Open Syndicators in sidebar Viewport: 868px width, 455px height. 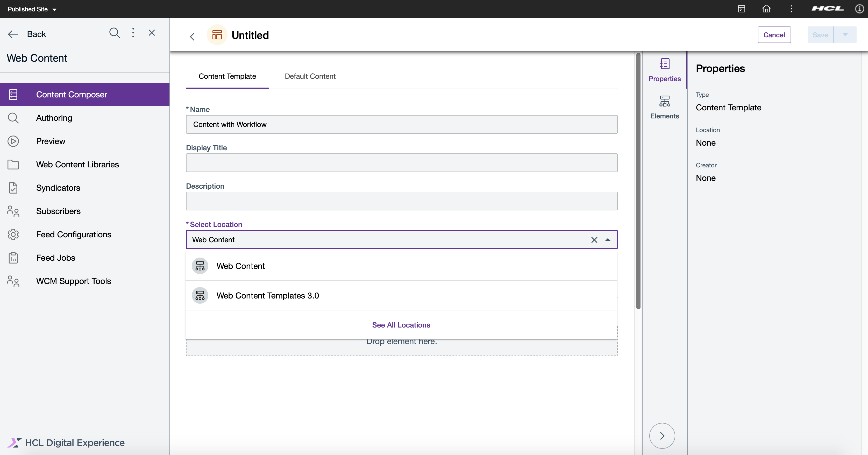point(84,188)
